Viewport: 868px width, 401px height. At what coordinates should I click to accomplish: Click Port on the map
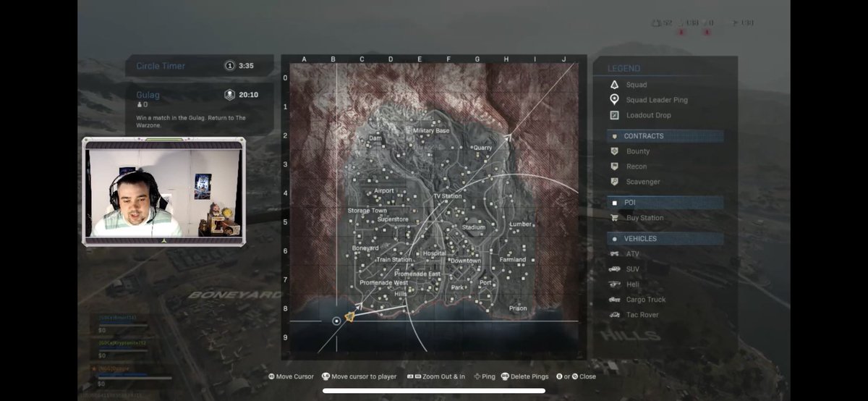(x=485, y=283)
